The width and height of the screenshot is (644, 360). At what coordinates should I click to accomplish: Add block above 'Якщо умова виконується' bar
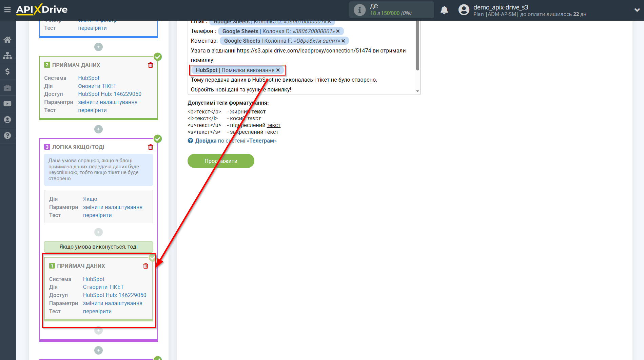point(98,232)
